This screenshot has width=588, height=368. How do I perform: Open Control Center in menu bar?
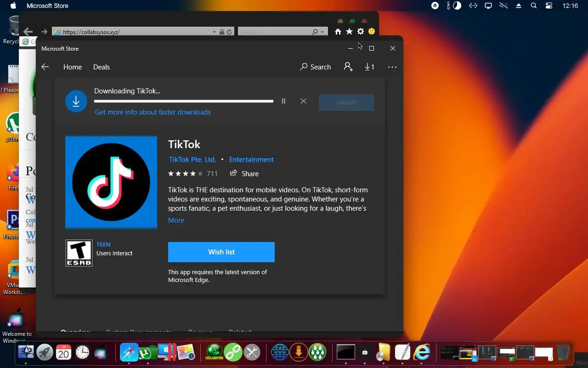(549, 6)
